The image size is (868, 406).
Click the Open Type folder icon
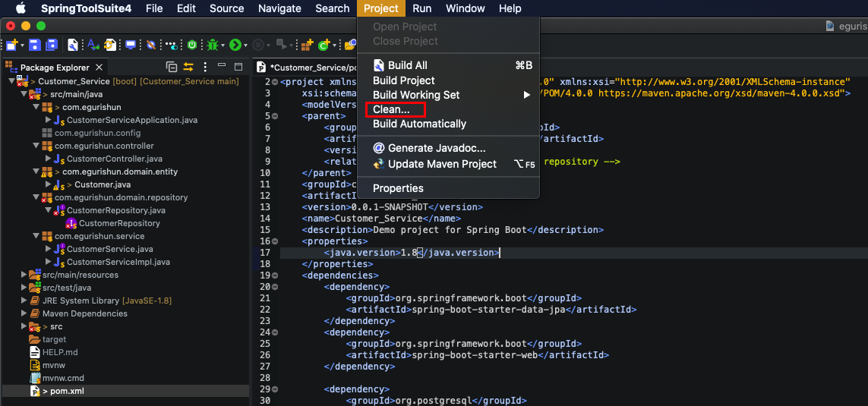coord(350,45)
